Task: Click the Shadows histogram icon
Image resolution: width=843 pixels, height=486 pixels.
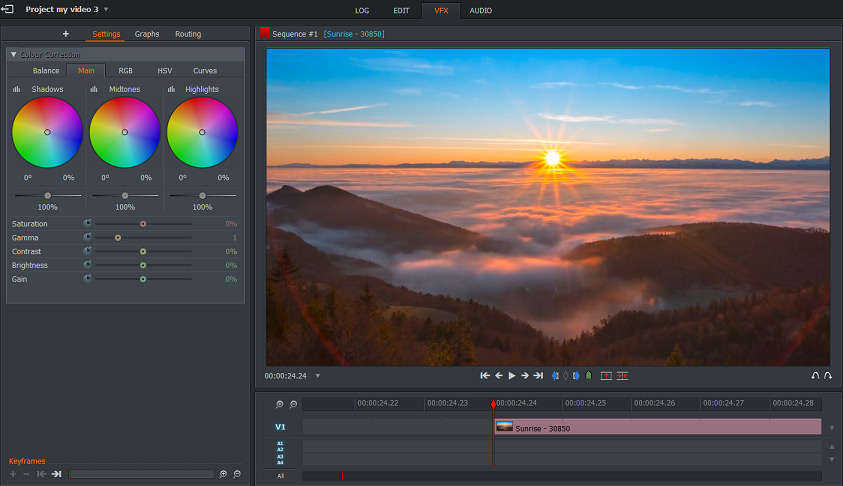Action: [17, 89]
